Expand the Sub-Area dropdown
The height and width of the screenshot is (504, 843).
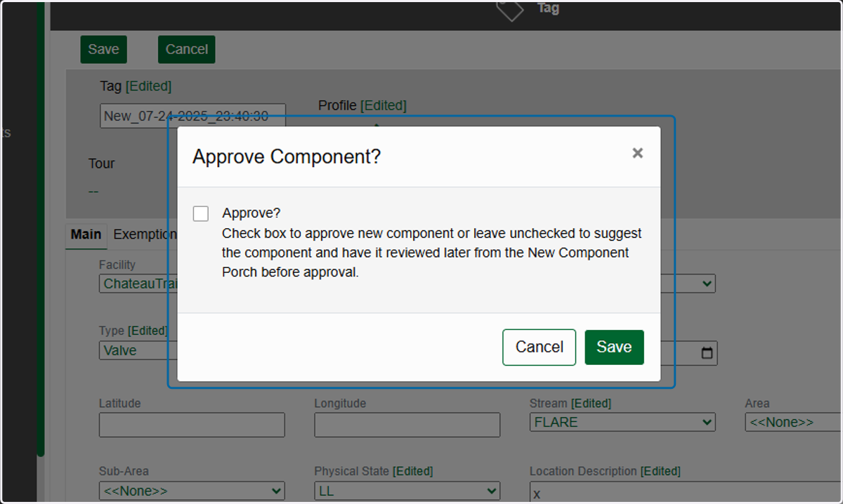(192, 490)
